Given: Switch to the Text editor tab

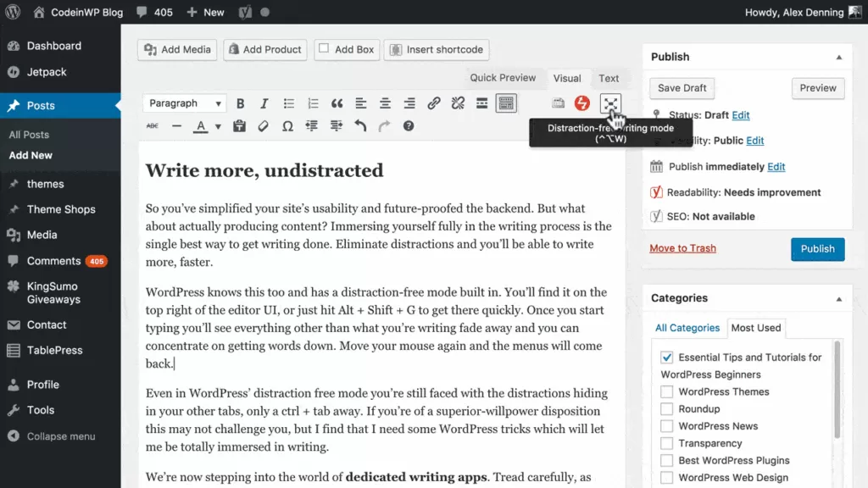Looking at the screenshot, I should 609,78.
